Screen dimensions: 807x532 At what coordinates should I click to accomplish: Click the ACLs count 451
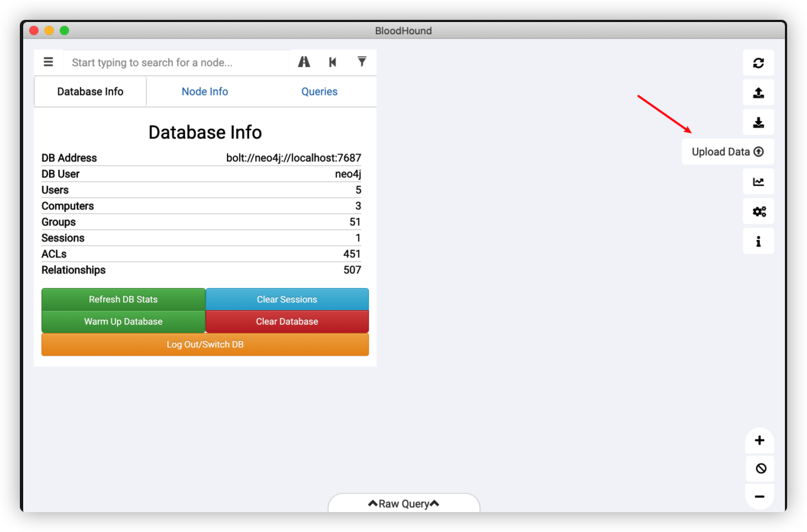(352, 254)
